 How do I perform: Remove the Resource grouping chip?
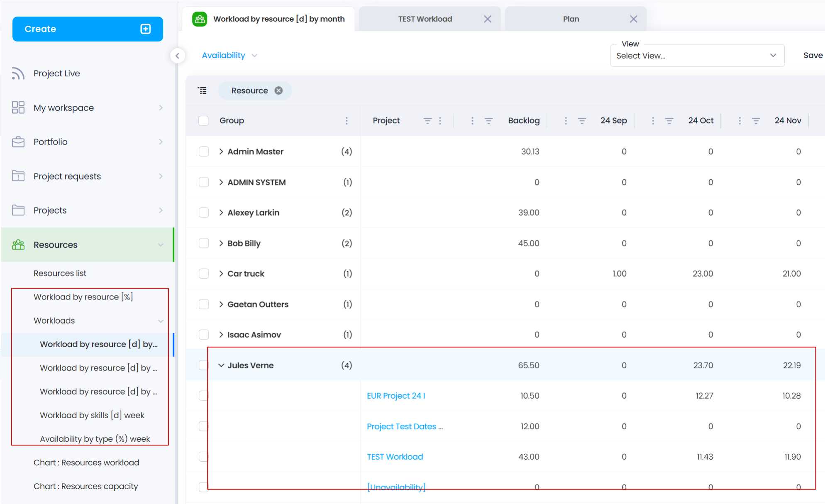click(x=278, y=90)
